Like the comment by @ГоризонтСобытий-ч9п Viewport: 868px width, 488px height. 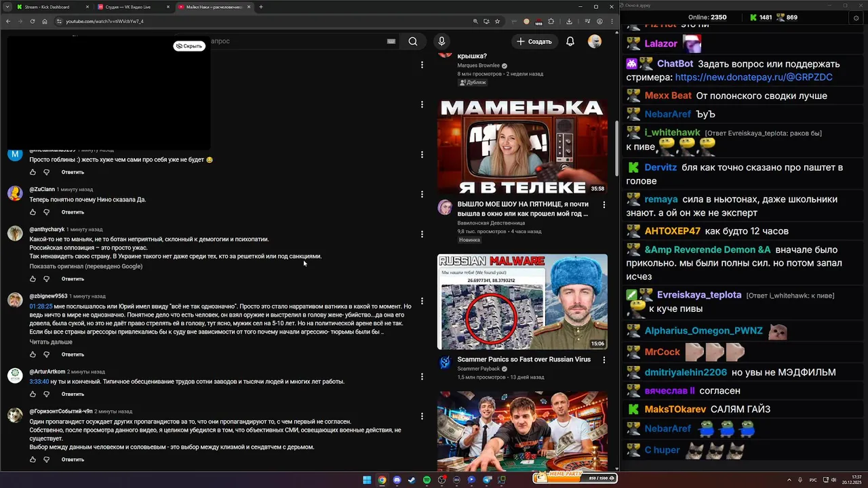click(33, 460)
